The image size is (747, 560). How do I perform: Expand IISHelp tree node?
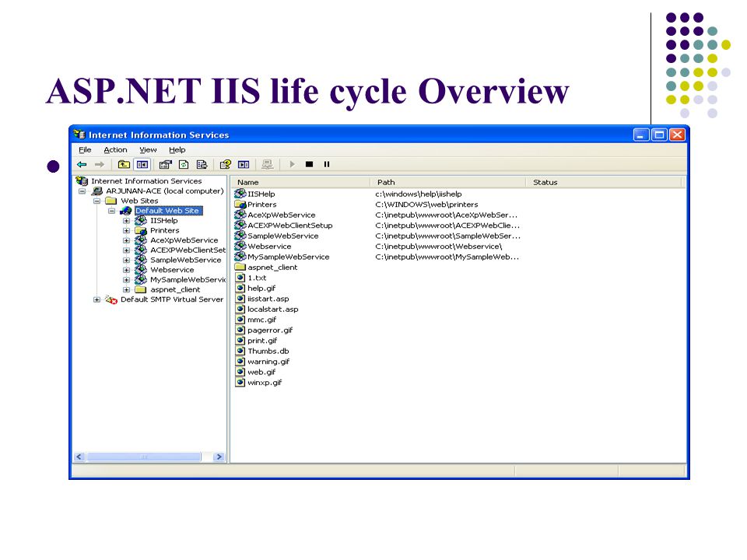point(126,221)
